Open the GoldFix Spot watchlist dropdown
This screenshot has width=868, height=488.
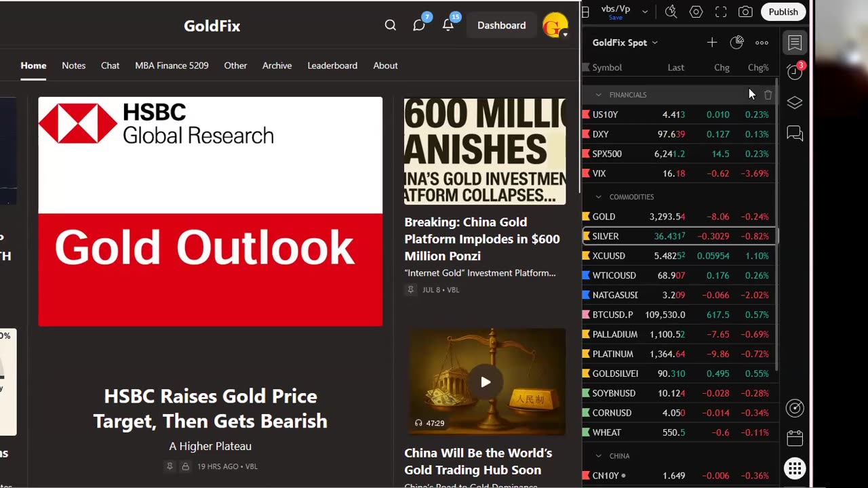[x=625, y=43]
